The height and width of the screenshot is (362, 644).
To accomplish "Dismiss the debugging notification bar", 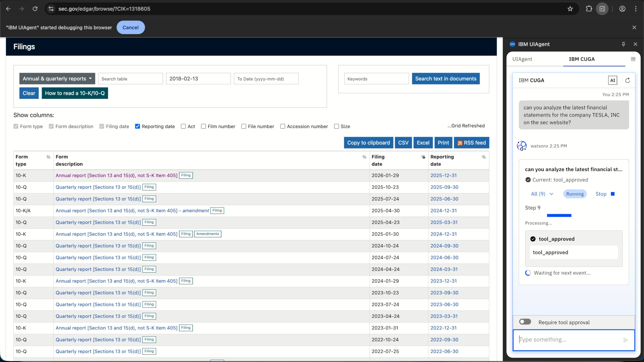I will 634,27.
